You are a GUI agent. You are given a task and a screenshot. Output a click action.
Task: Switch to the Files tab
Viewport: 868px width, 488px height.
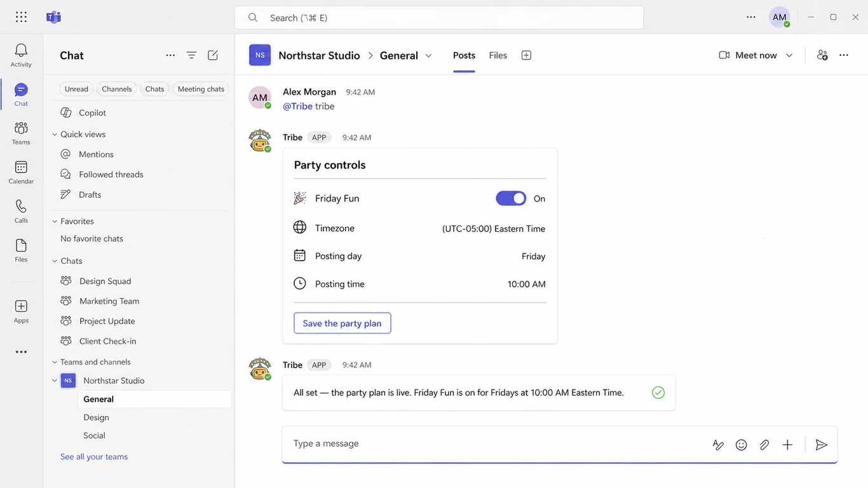coord(498,55)
